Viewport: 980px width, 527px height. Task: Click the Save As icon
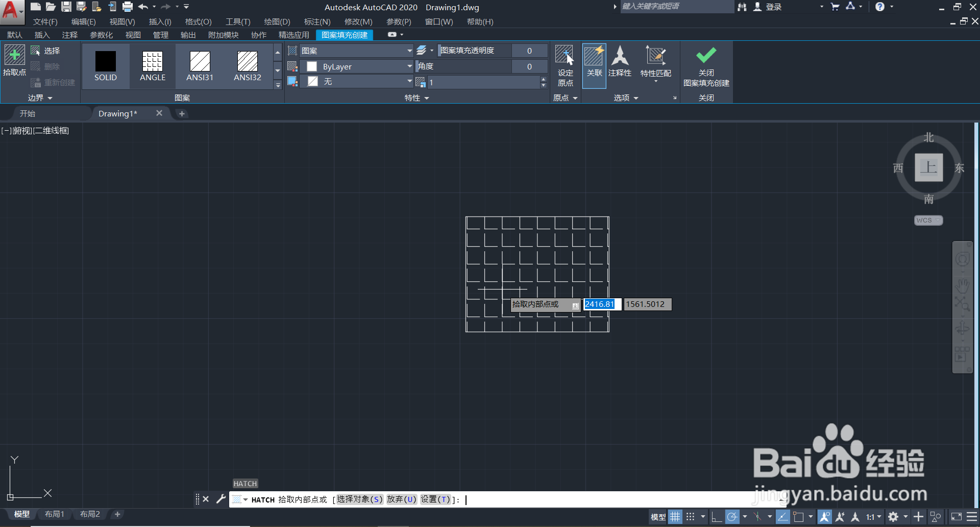tap(82, 7)
